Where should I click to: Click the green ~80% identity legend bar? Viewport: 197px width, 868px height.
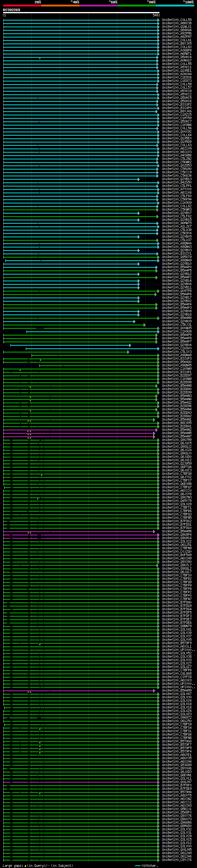tap(137, 6)
